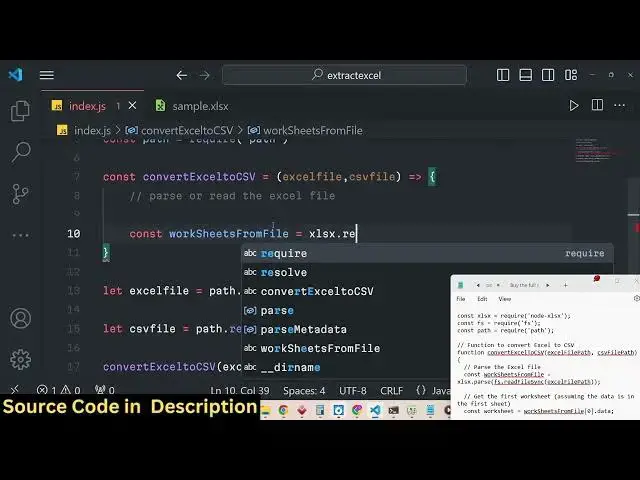Split the editor to the right

coord(597,105)
